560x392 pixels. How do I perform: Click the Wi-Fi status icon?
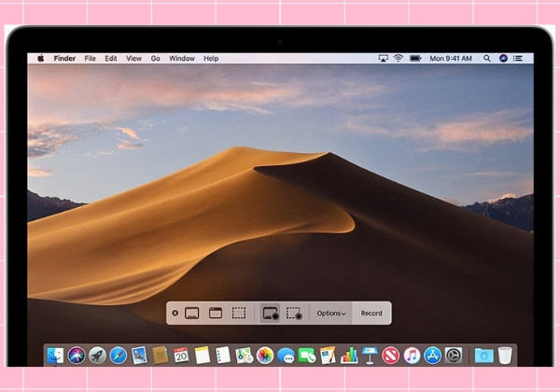point(399,58)
